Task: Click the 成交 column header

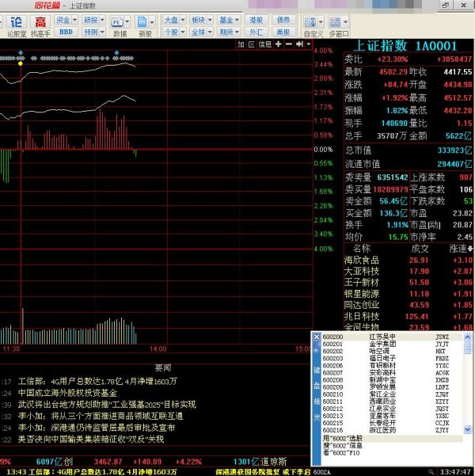Action: tap(420, 249)
